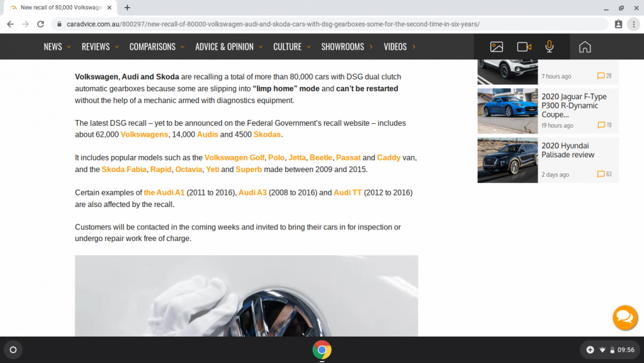
Task: Open the Volkswagen Golf link
Action: click(234, 157)
